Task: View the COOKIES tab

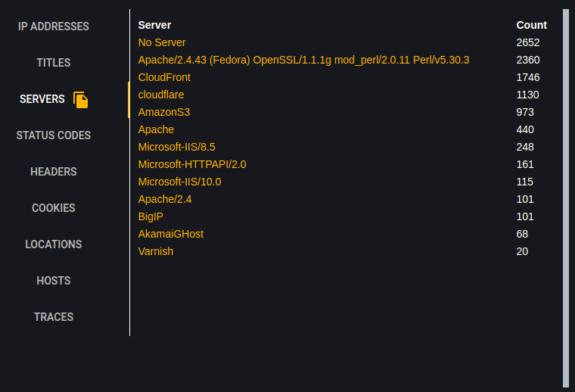Action: [x=54, y=208]
